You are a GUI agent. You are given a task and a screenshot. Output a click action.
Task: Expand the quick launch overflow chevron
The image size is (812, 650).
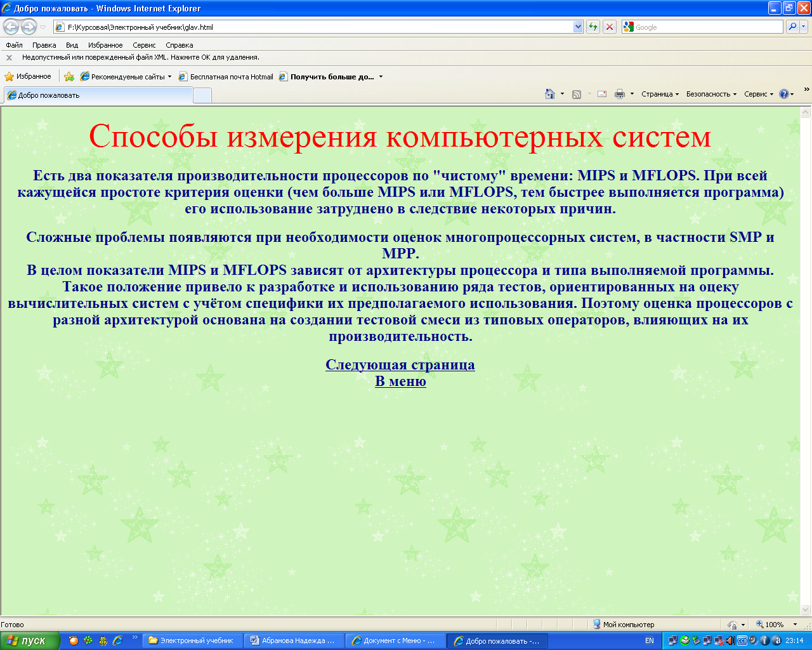click(x=134, y=637)
